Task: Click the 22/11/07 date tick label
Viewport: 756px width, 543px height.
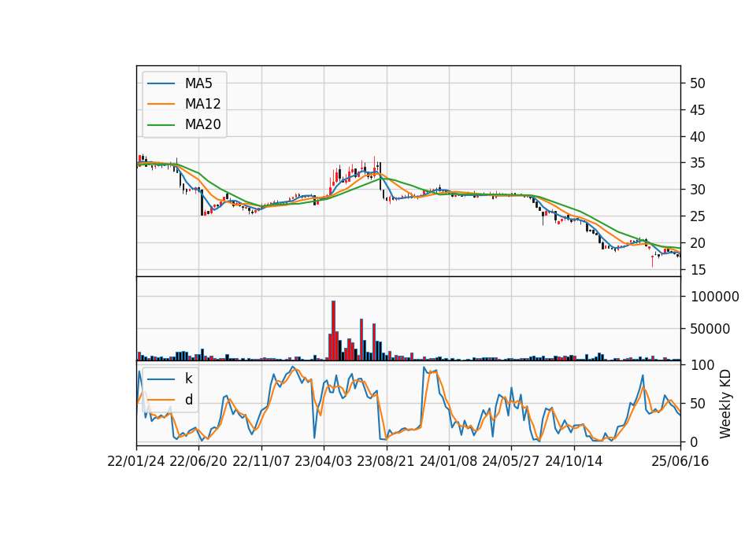Action: click(x=261, y=461)
